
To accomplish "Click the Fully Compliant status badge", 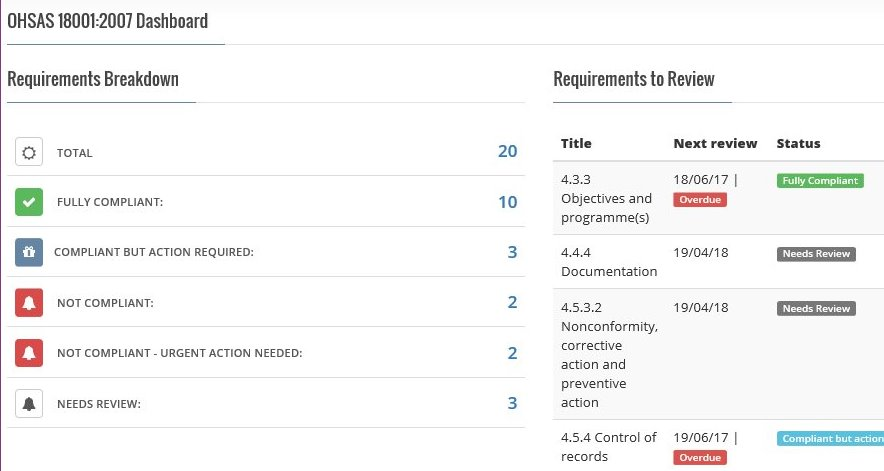I will click(x=820, y=181).
